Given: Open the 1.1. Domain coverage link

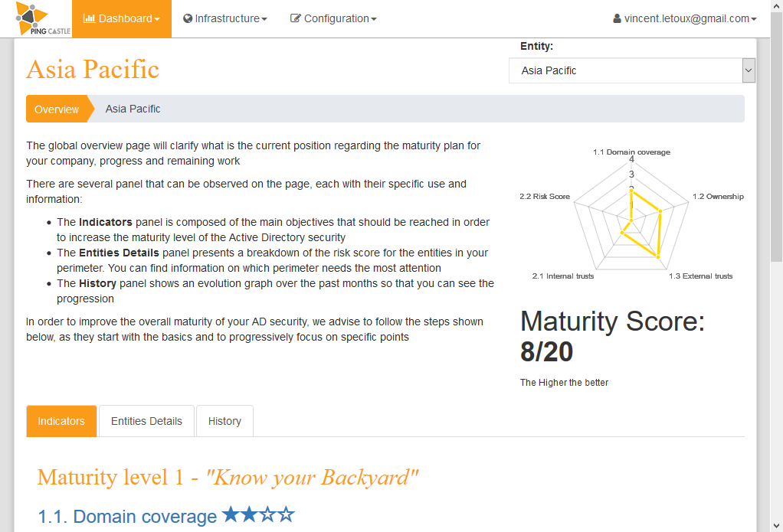Looking at the screenshot, I should (x=127, y=517).
